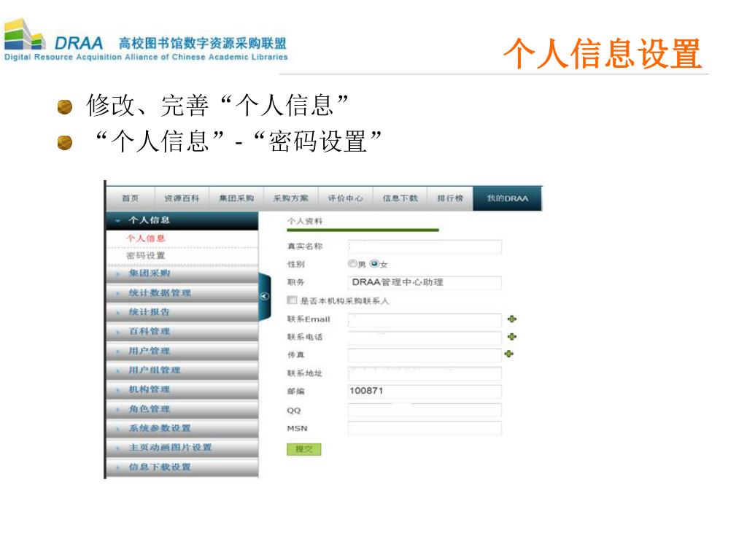Screen dimensions: 747x560
Task: Focus the 传真 input field
Action: [425, 355]
